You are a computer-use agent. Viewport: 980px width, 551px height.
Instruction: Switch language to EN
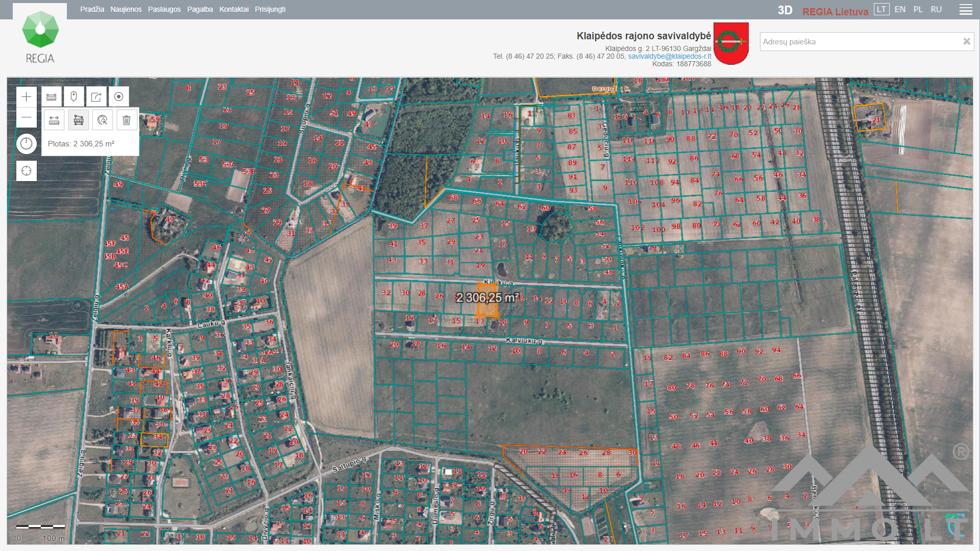click(900, 9)
